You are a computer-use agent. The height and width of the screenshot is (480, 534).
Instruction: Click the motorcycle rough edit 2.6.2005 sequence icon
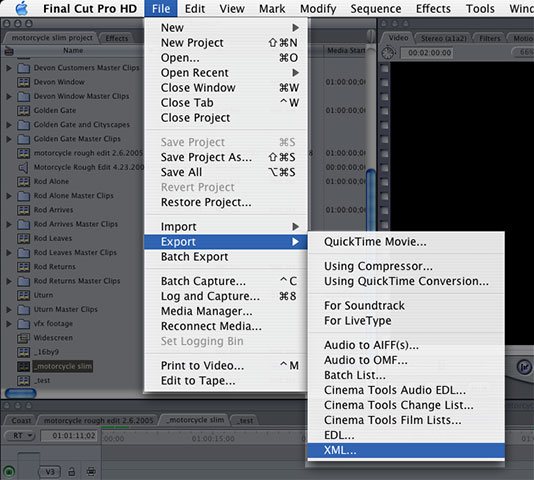click(x=23, y=153)
